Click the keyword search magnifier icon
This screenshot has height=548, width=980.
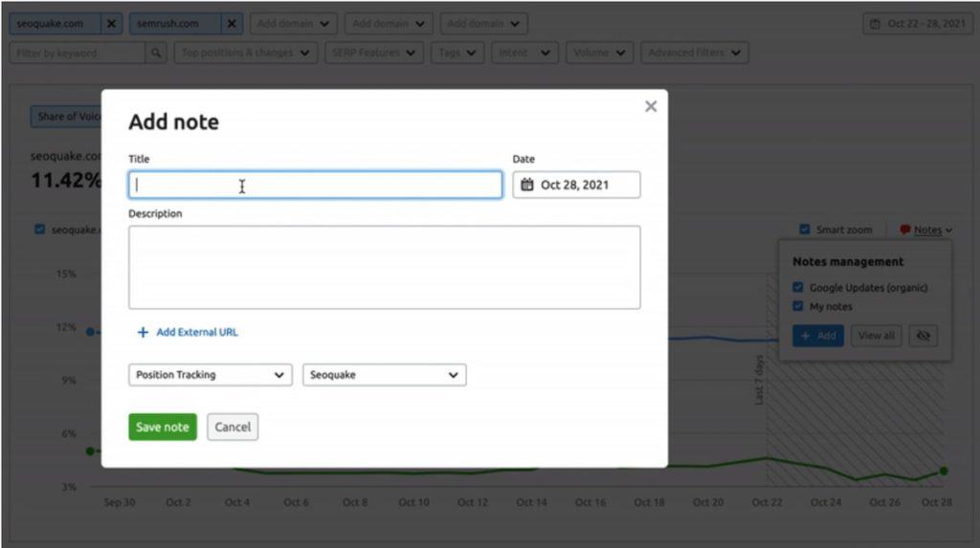pos(156,54)
